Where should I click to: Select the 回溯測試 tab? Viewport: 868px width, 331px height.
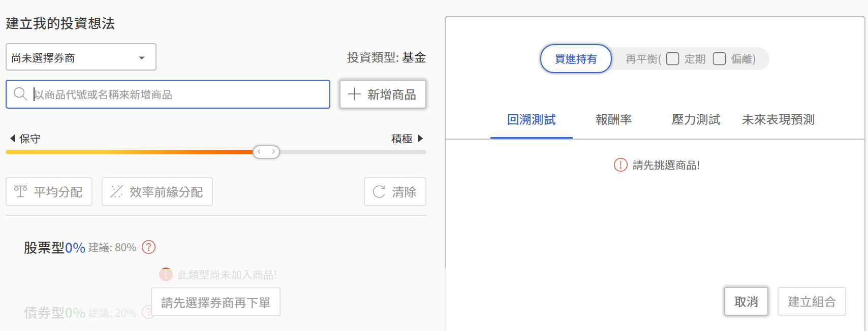coord(531,120)
